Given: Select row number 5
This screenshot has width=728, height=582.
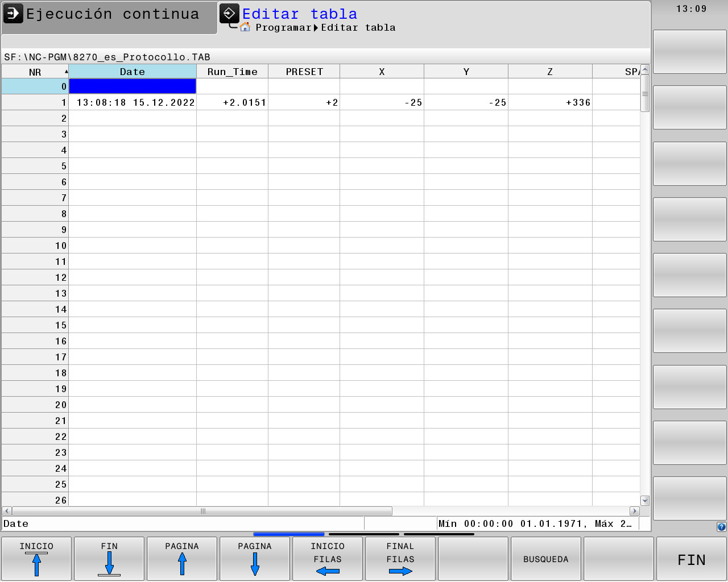Looking at the screenshot, I should (35, 166).
